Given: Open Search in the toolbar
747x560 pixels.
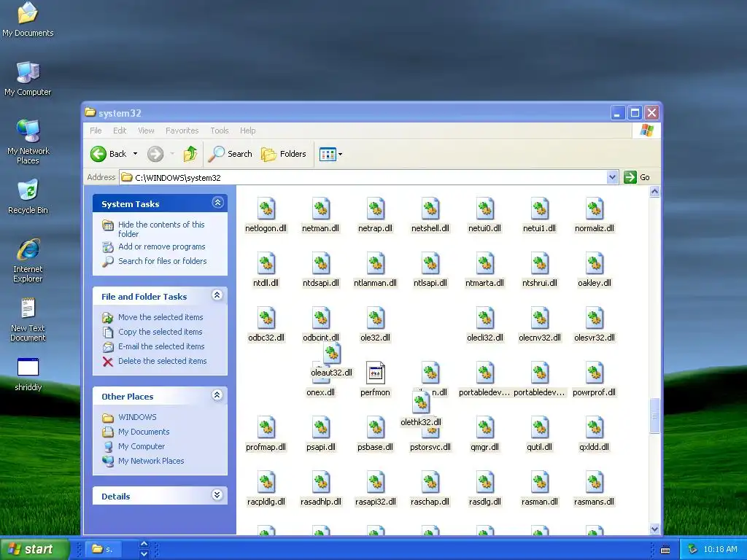Looking at the screenshot, I should 231,154.
